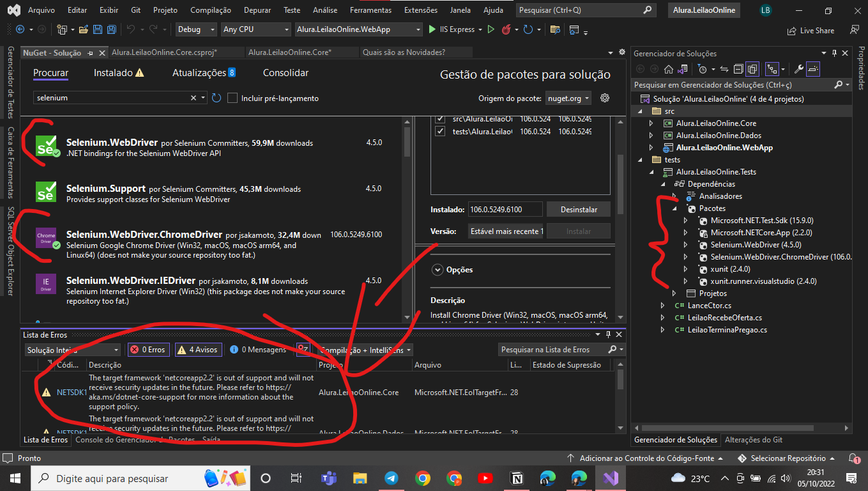The height and width of the screenshot is (491, 868).
Task: Expand the Opções section chevron
Action: click(438, 270)
